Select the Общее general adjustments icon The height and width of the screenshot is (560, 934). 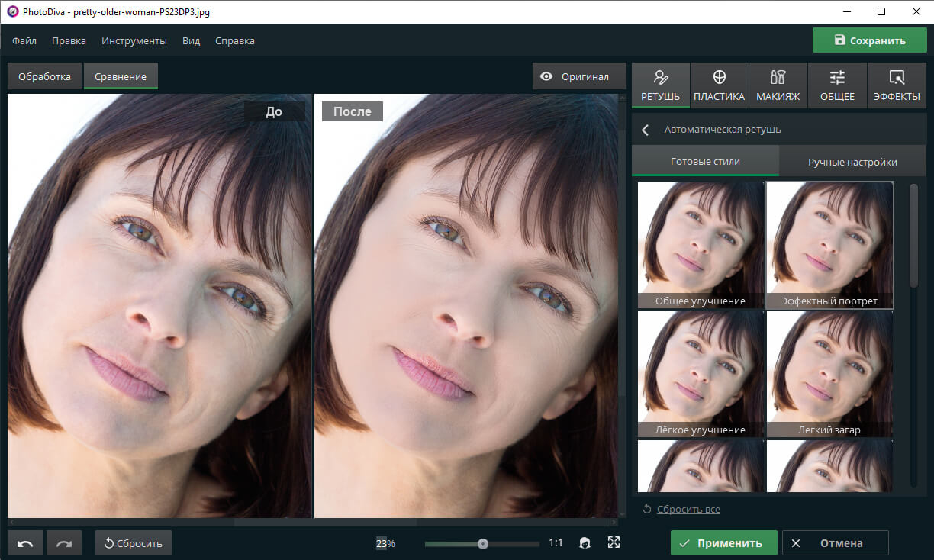[x=837, y=85]
